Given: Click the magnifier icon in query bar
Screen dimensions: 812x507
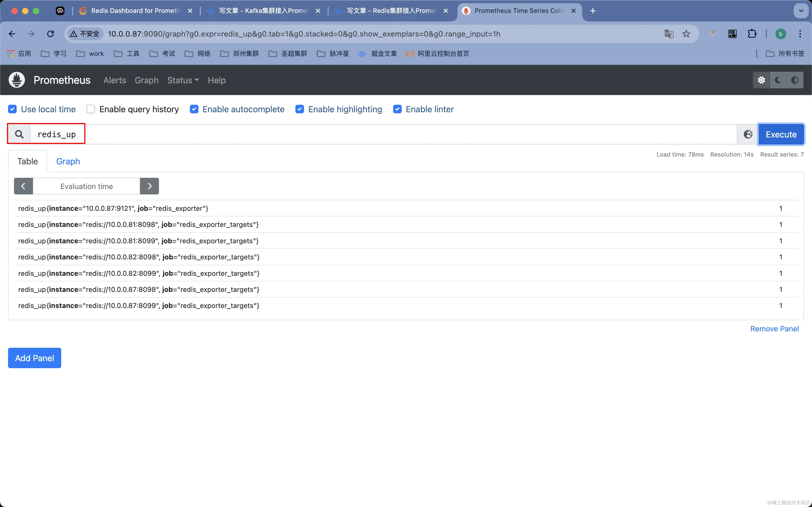Looking at the screenshot, I should tap(19, 135).
